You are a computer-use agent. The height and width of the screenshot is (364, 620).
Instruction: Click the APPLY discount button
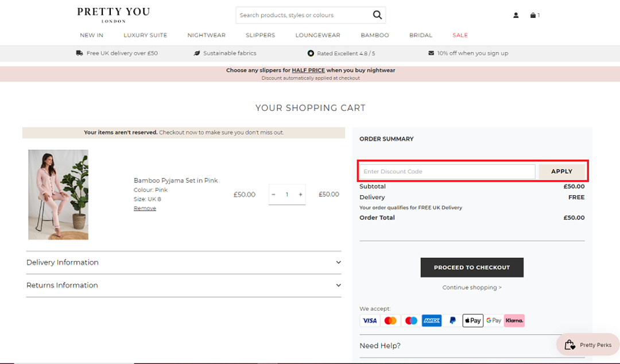(x=561, y=171)
